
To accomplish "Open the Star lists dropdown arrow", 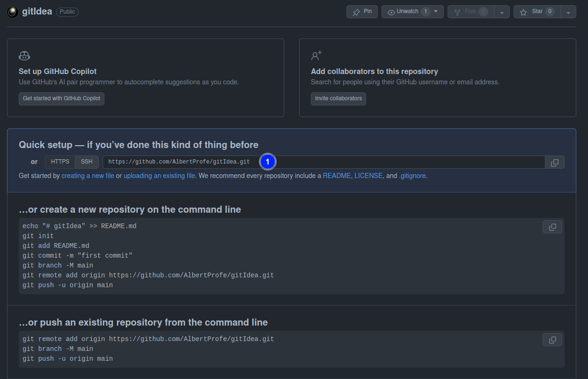I will pos(568,12).
